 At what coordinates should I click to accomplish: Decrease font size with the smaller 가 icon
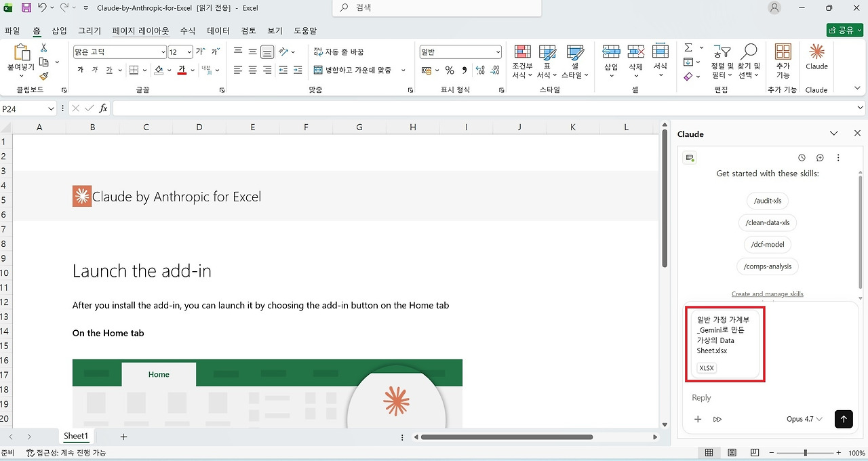click(x=215, y=52)
